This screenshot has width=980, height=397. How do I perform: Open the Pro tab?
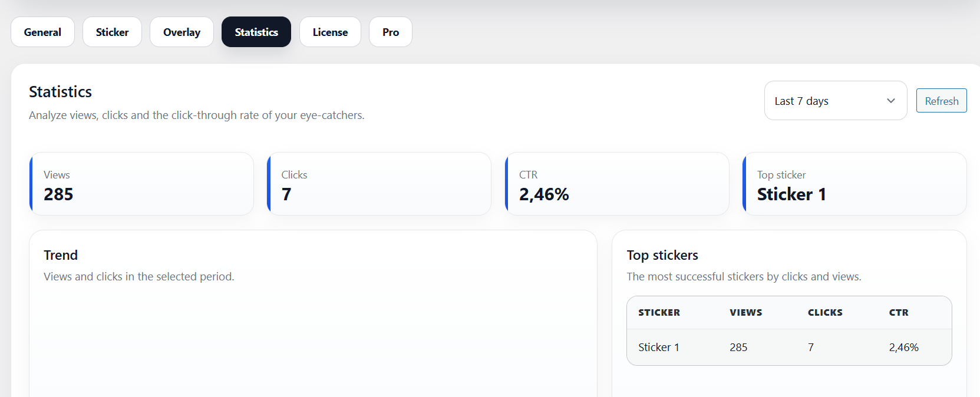[x=390, y=32]
